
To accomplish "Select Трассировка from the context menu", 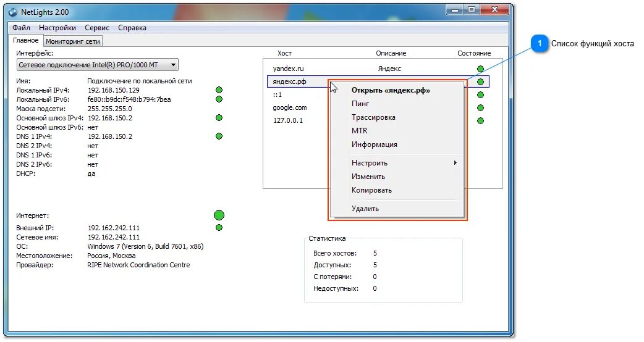I will 373,117.
